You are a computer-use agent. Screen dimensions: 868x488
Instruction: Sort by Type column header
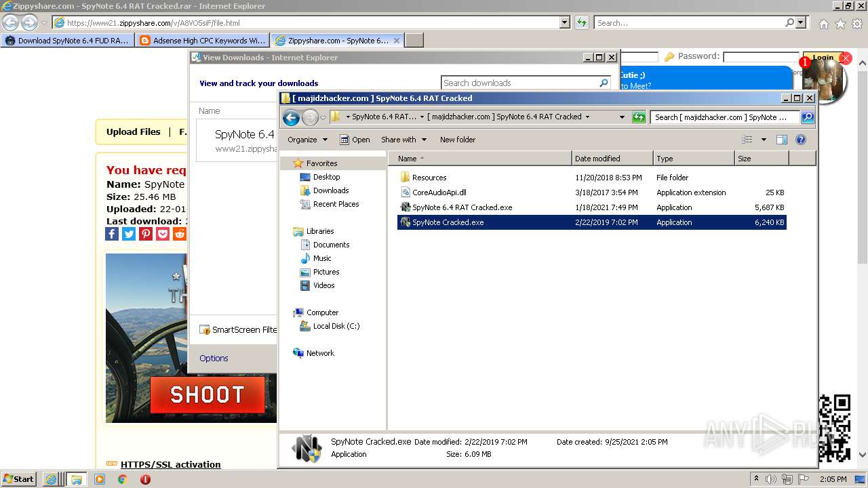point(694,159)
